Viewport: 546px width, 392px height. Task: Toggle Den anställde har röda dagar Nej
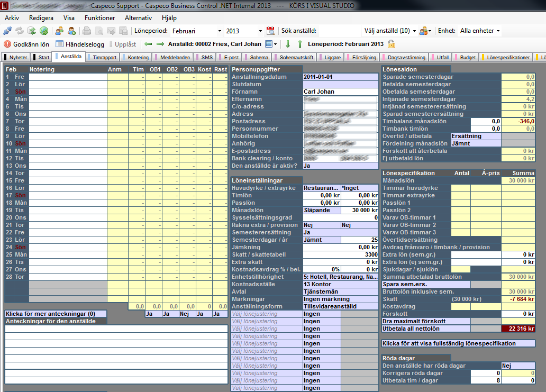518,366
